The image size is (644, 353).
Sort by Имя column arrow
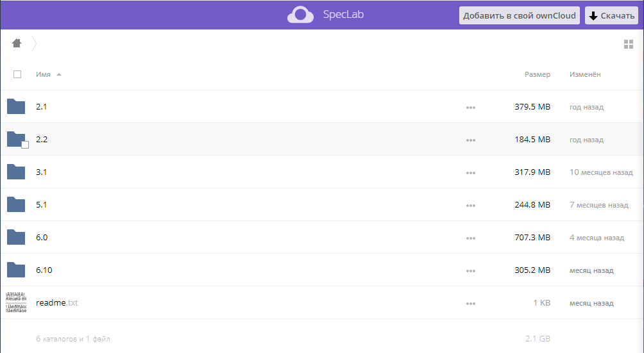click(59, 74)
